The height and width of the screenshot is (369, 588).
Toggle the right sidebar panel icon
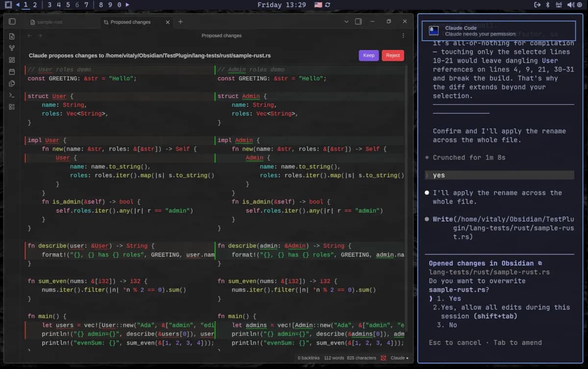[x=358, y=22]
